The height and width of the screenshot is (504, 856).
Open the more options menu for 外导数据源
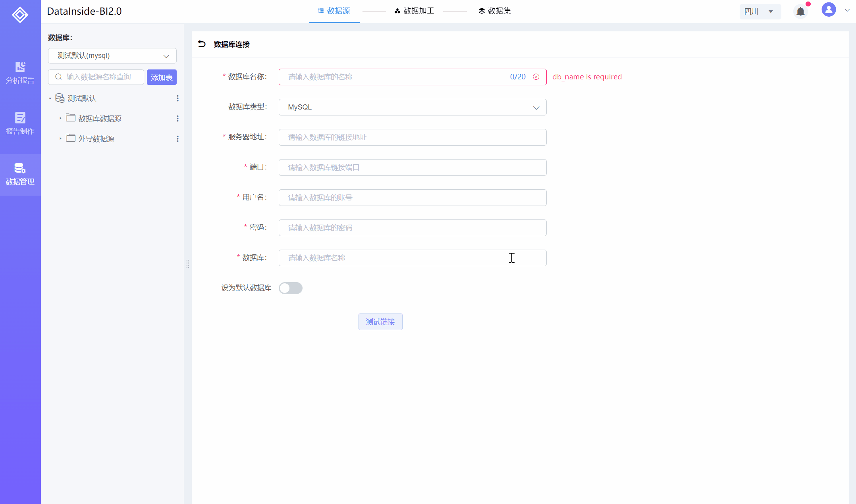(x=177, y=139)
